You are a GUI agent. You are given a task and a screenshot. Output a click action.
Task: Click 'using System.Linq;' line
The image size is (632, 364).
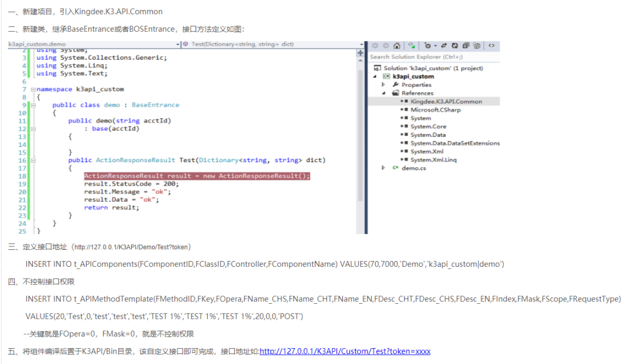tap(72, 66)
